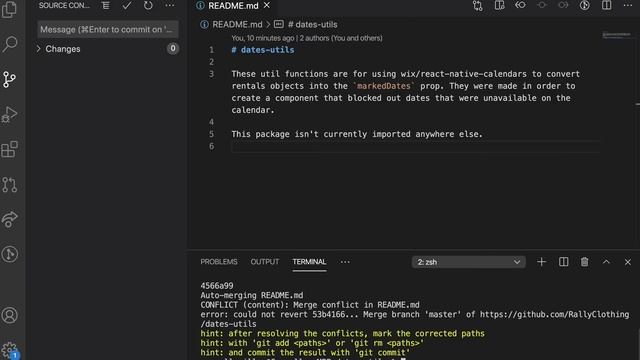640x360 pixels.
Task: Switch to the OUTPUT panel tab
Action: [264, 262]
